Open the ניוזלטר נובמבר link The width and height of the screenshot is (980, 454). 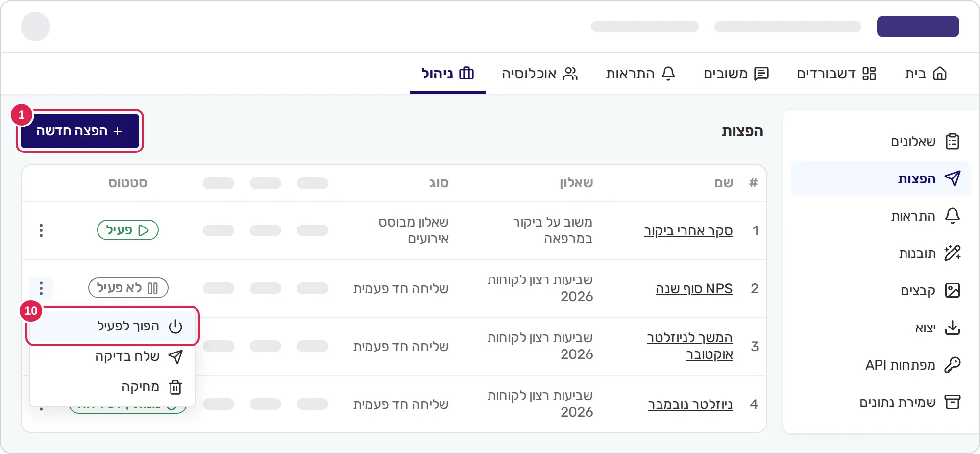[x=690, y=404]
